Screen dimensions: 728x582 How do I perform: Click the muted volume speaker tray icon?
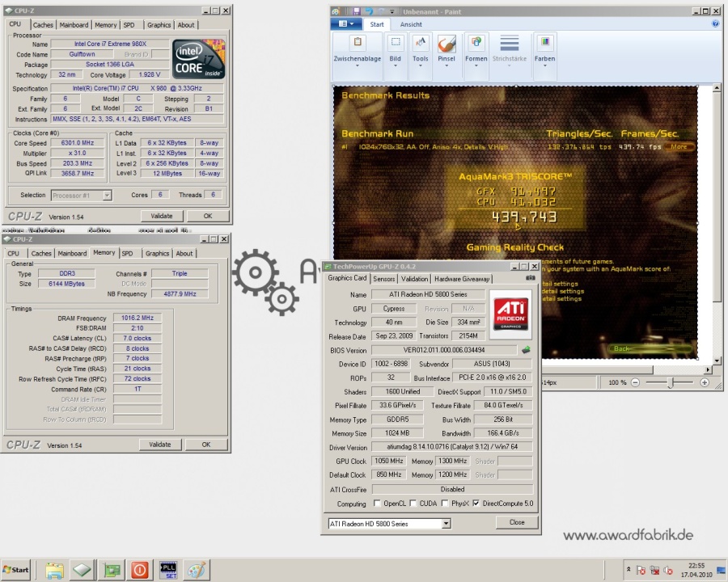(668, 571)
